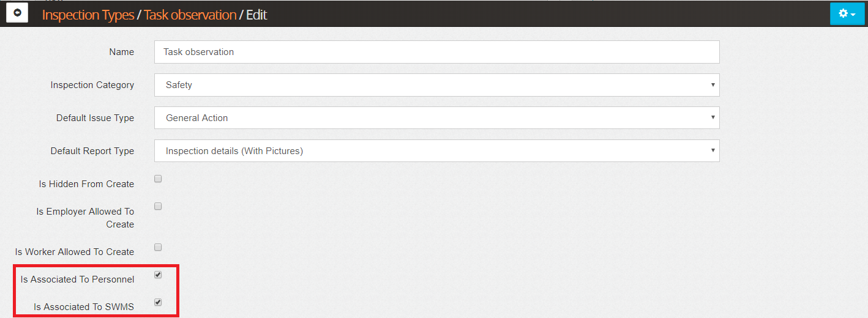Tick the Is Employer Allowed To Create checkbox
This screenshot has width=868, height=318.
pyautogui.click(x=158, y=207)
